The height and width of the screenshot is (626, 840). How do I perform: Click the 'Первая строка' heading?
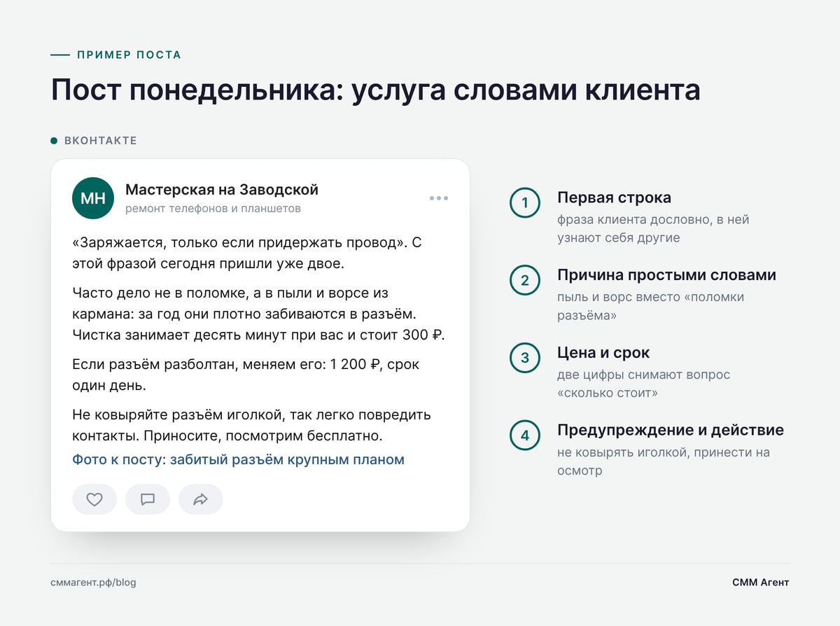click(x=614, y=197)
